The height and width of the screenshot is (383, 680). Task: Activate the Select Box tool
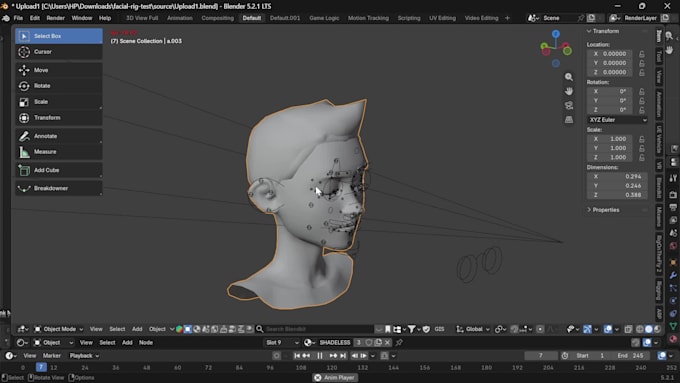(59, 36)
